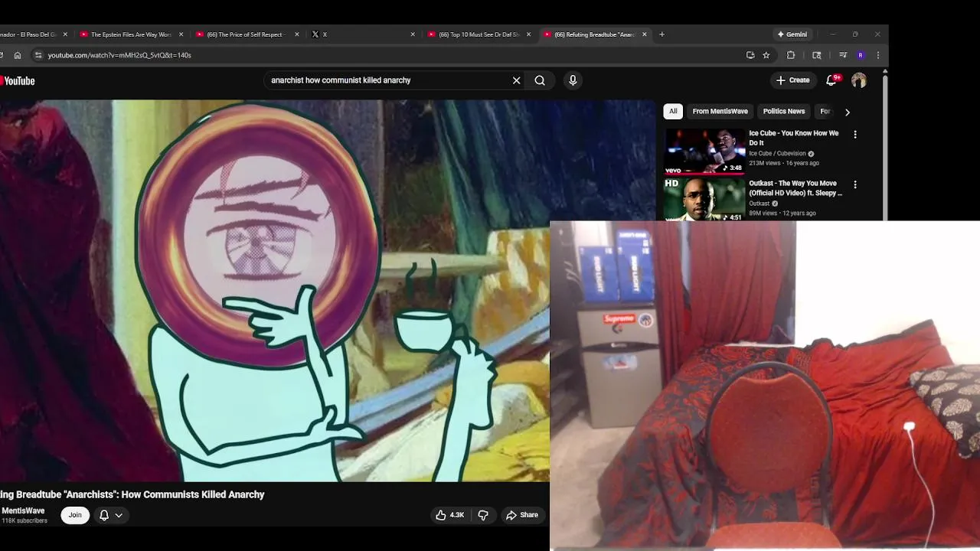Open Ice Cube / Cubevision channel
Image resolution: width=980 pixels, height=551 pixels.
tap(777, 154)
